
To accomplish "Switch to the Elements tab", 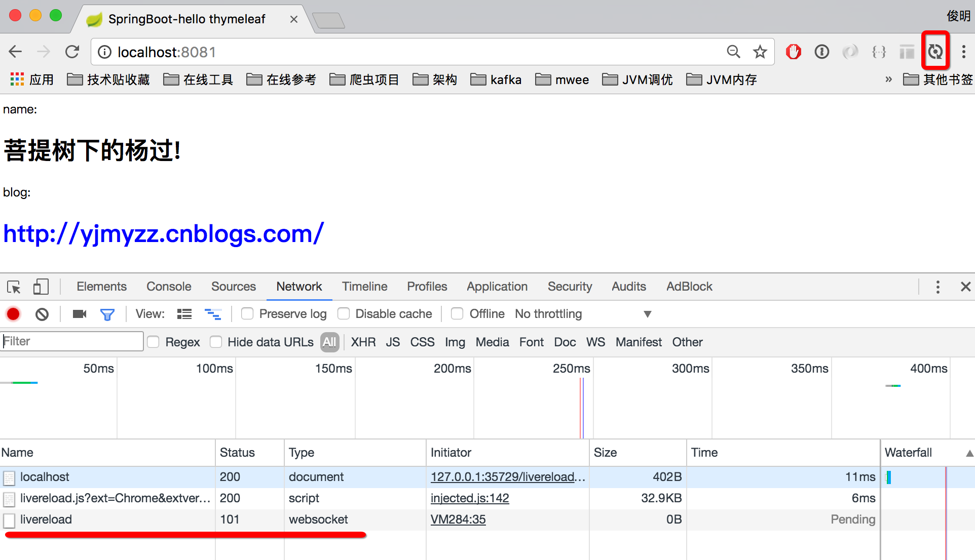I will pyautogui.click(x=101, y=287).
